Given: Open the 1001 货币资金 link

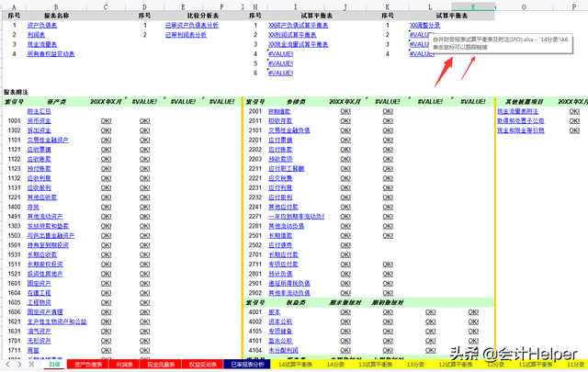Looking at the screenshot, I should click(x=39, y=120).
